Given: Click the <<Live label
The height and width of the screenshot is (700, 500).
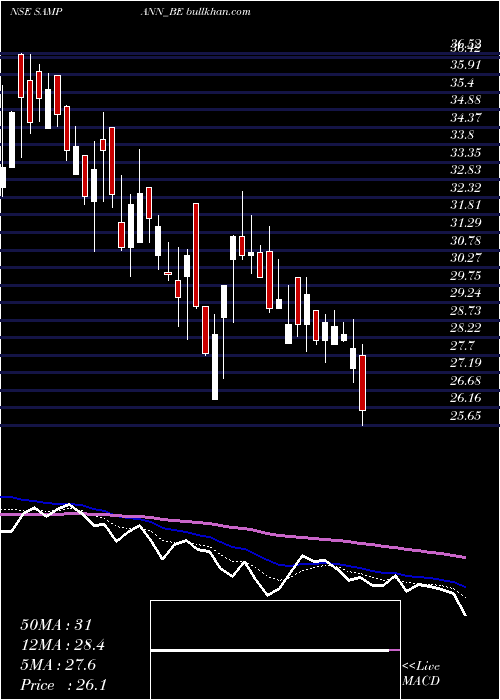Looking at the screenshot, I should pos(421,667).
